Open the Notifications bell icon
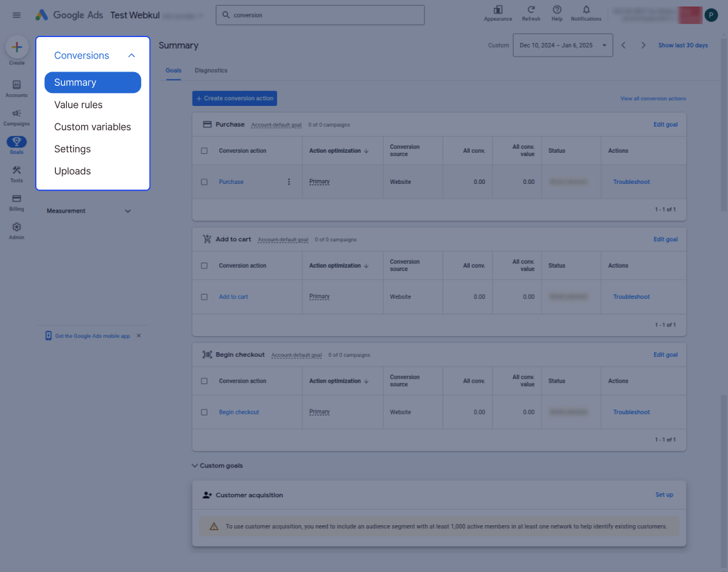The image size is (728, 572). point(586,10)
